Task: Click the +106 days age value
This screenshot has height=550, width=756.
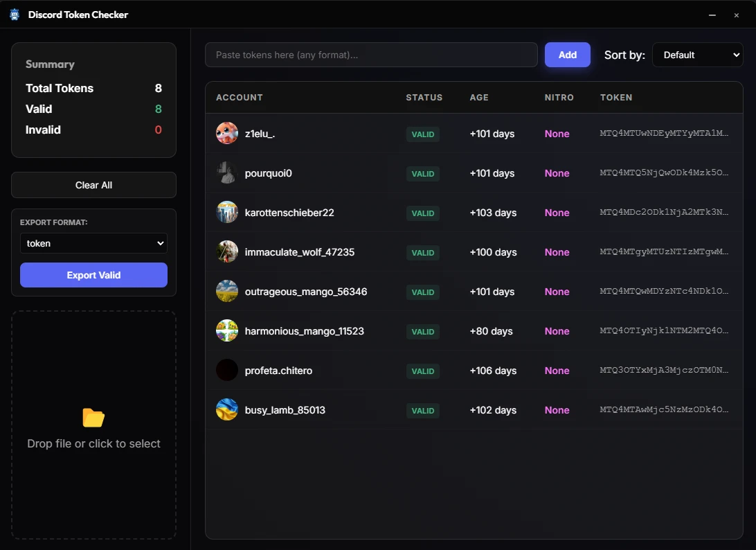Action: [x=493, y=371]
